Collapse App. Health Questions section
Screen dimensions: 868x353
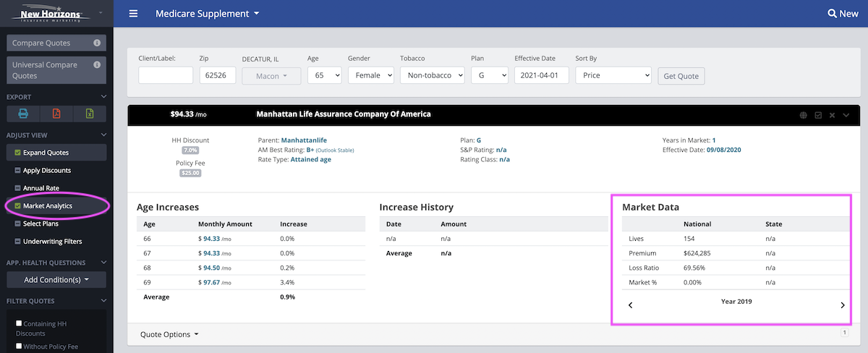click(103, 263)
